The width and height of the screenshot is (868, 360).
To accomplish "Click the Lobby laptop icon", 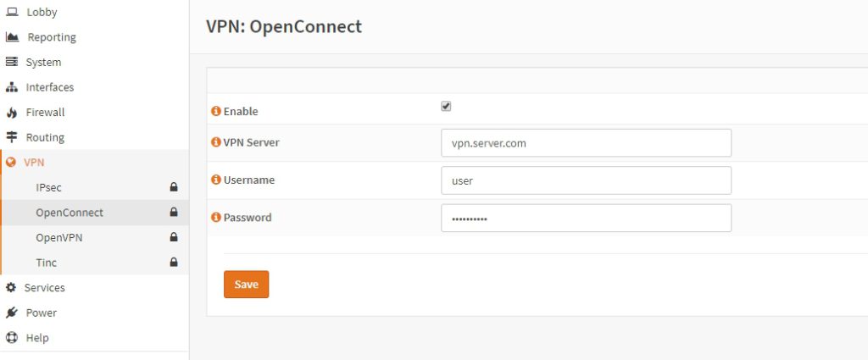I will coord(12,12).
